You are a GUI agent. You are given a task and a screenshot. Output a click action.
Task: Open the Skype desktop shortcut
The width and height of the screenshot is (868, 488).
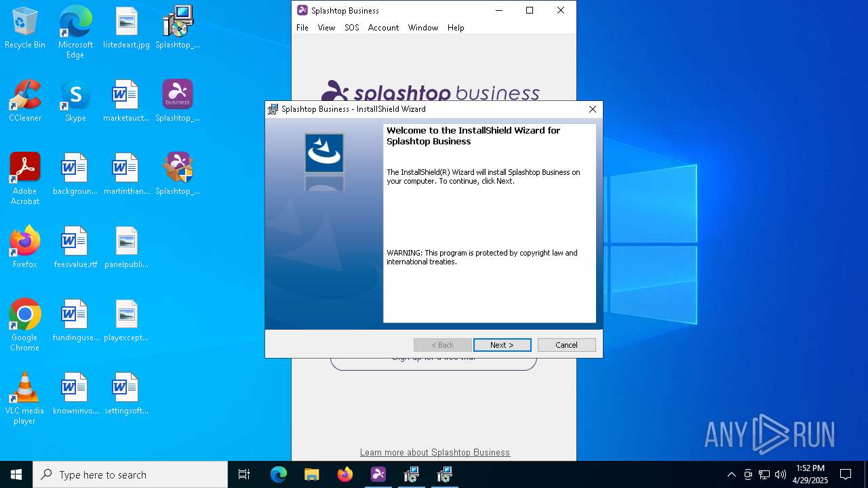click(75, 102)
